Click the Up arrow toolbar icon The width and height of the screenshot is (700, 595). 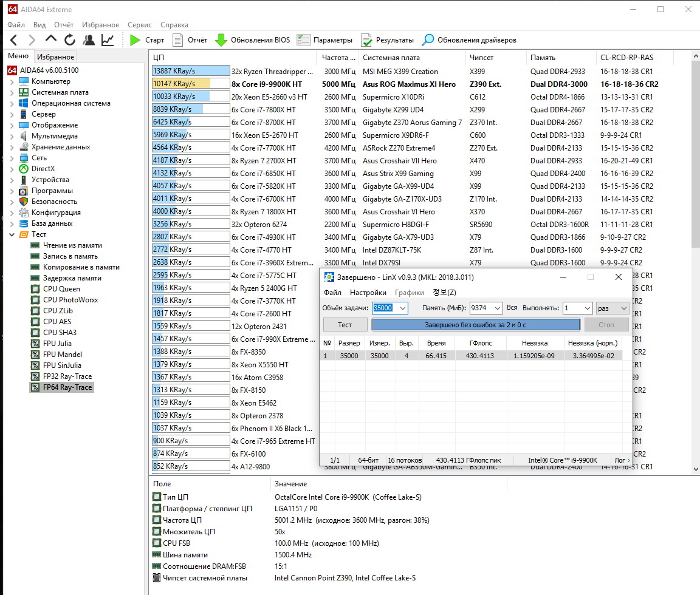(x=51, y=39)
